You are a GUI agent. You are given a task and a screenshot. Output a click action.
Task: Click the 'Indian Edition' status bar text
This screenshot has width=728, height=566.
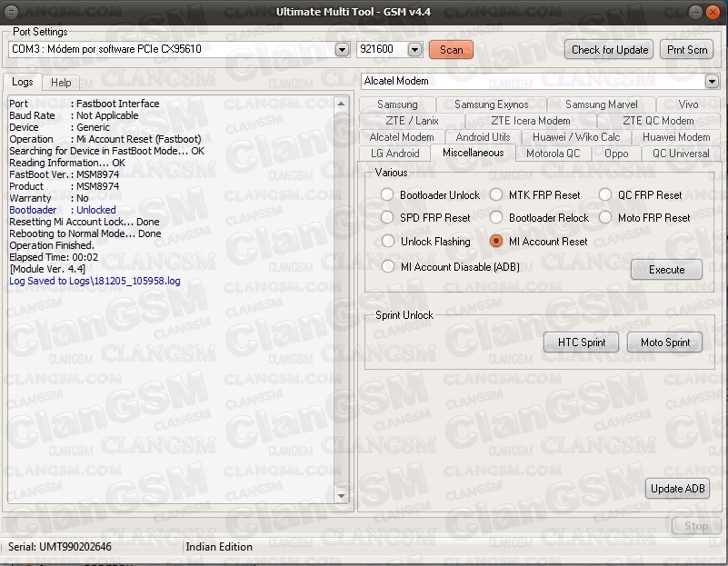click(219, 547)
